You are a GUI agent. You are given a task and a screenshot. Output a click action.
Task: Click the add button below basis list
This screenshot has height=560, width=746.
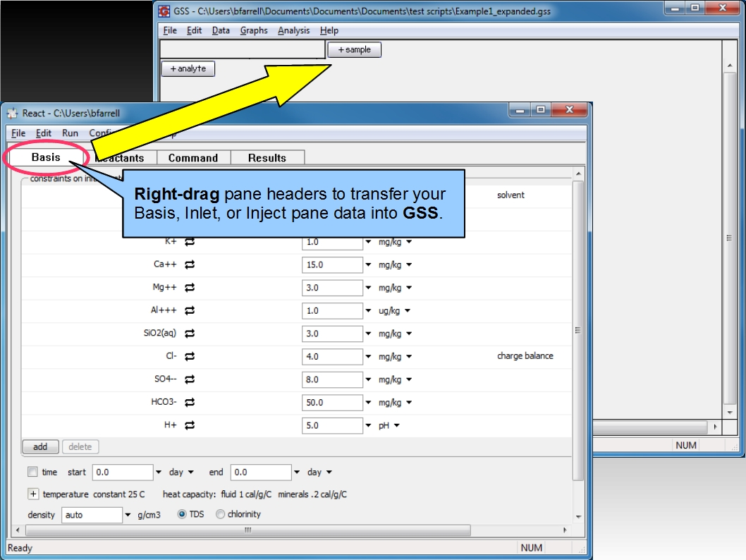click(40, 446)
